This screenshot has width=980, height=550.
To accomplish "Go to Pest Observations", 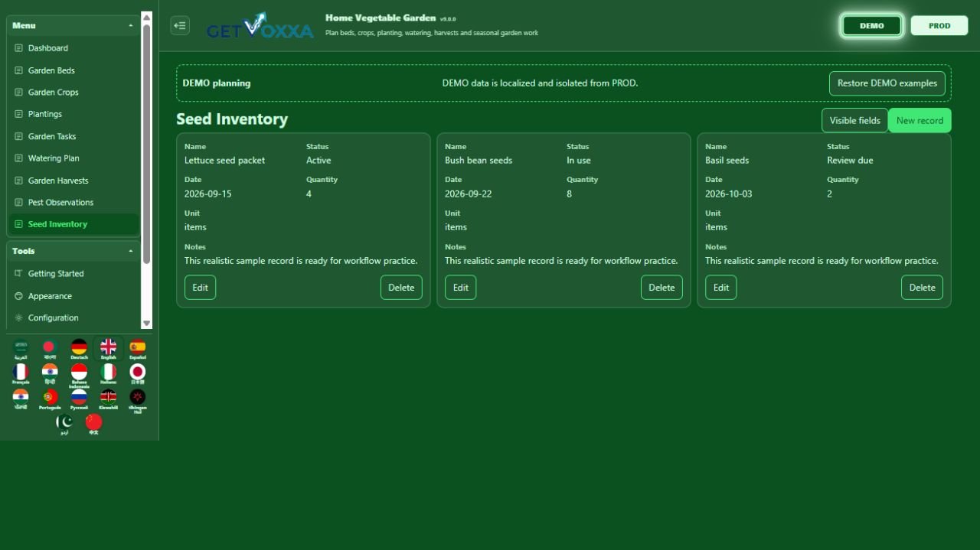I will (73, 202).
